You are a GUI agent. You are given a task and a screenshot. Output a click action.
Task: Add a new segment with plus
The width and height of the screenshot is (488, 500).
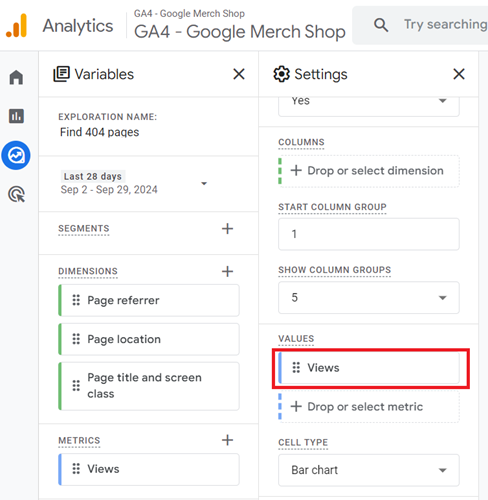pos(227,229)
